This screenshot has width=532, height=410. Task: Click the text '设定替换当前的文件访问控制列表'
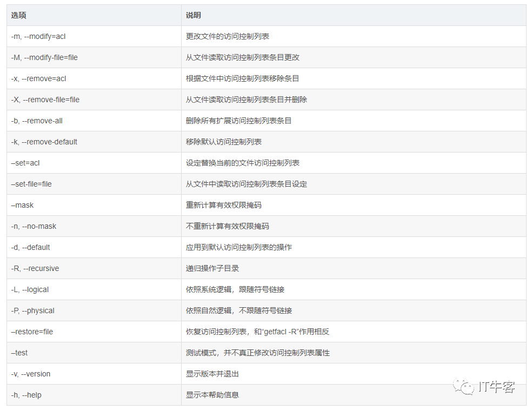(243, 163)
